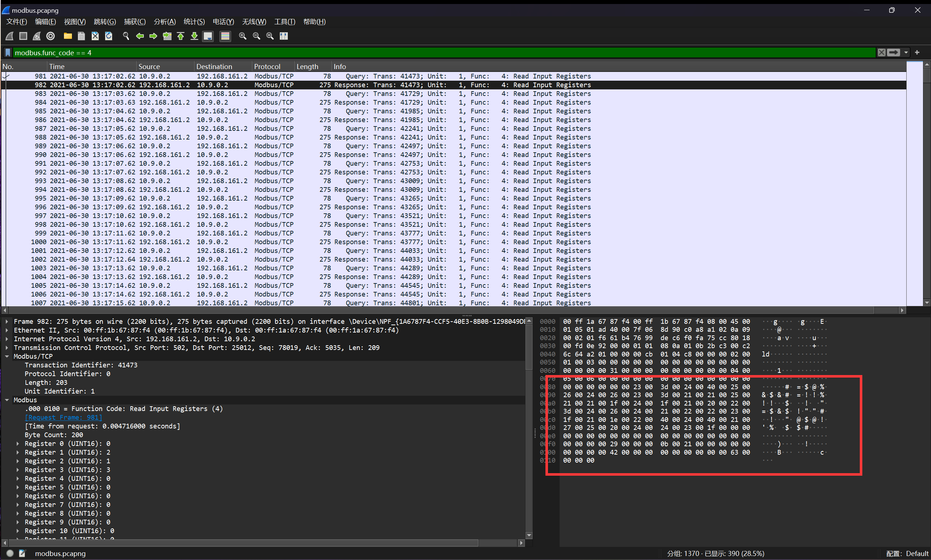The image size is (931, 560).
Task: Go forward to next packet arrow
Action: [153, 36]
